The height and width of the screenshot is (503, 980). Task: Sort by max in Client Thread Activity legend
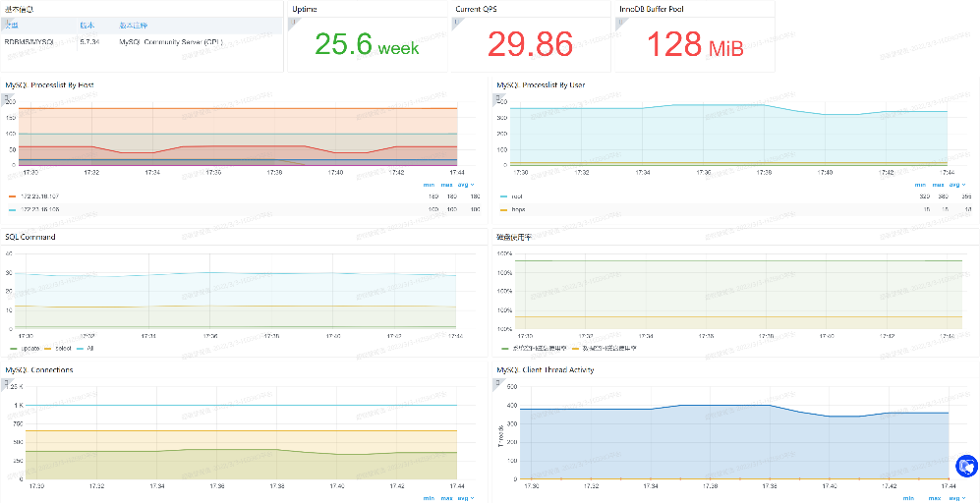point(937,499)
